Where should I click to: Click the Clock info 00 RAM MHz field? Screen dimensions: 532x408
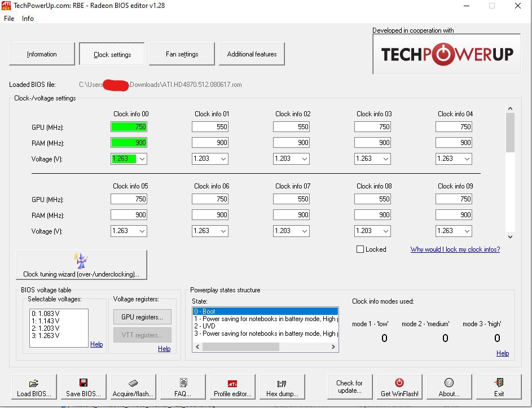(129, 143)
